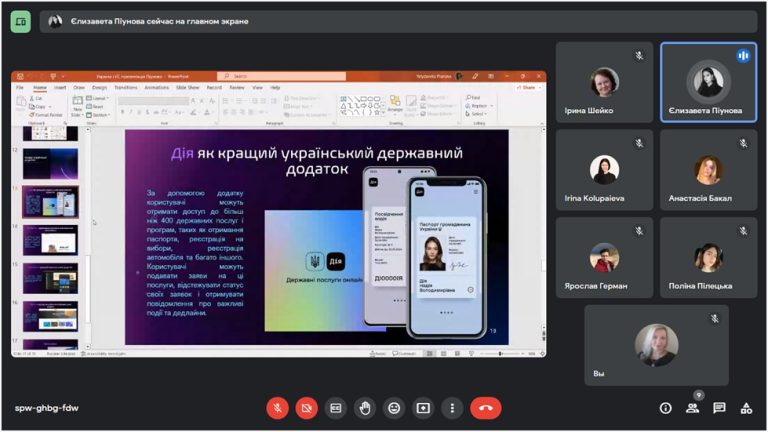
Task: Click Irina Kolupaieva participant tile
Action: 604,170
